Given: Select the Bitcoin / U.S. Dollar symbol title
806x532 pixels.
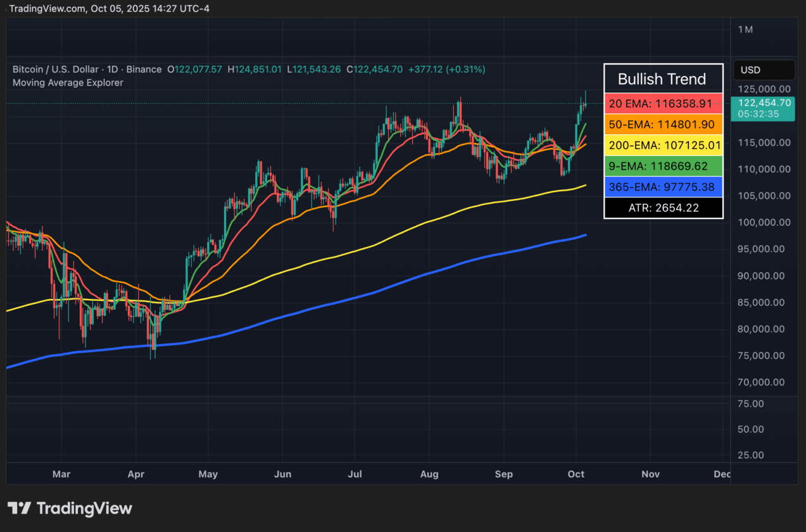Looking at the screenshot, I should [56, 69].
